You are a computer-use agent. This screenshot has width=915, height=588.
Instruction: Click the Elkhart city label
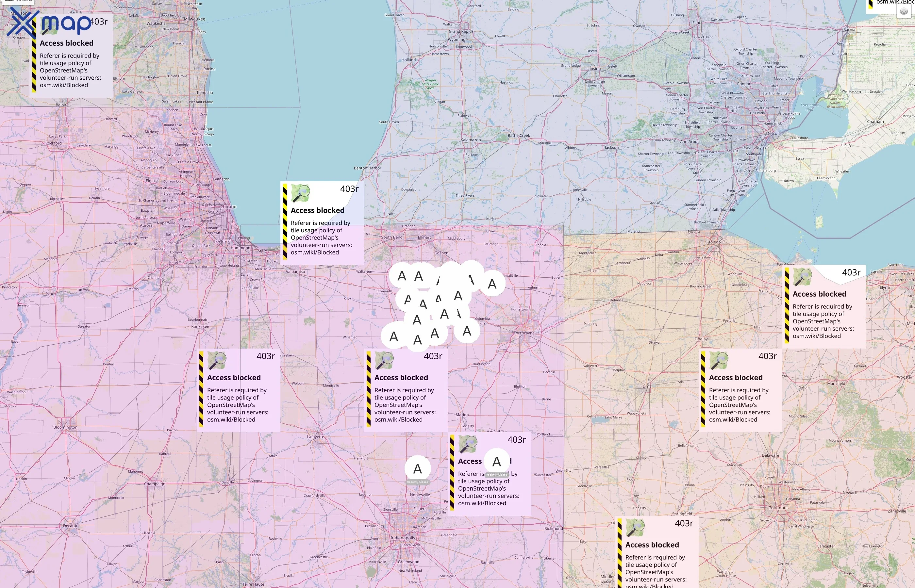click(424, 237)
